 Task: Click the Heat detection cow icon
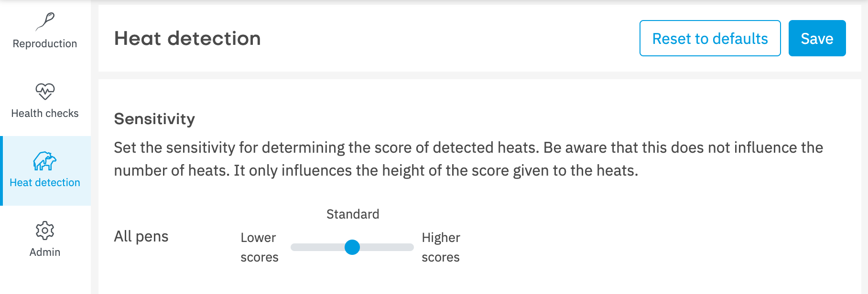tap(45, 161)
